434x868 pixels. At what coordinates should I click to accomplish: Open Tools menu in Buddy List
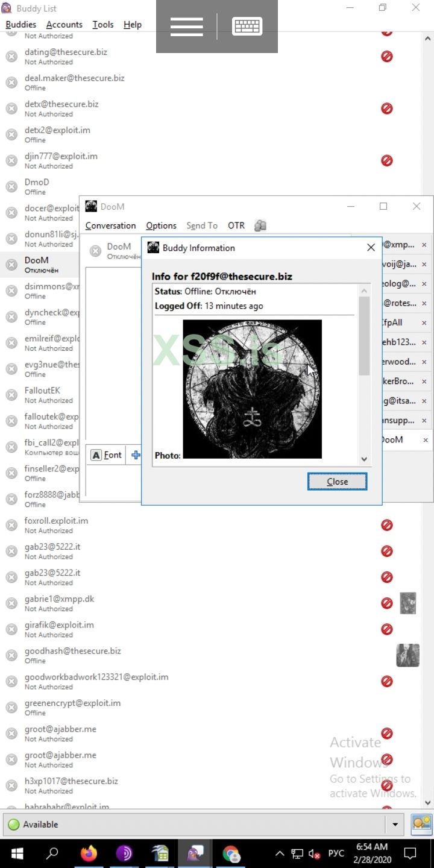coord(103,25)
